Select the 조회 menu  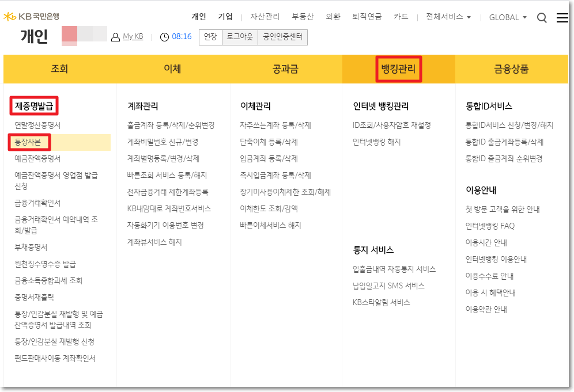[x=59, y=68]
